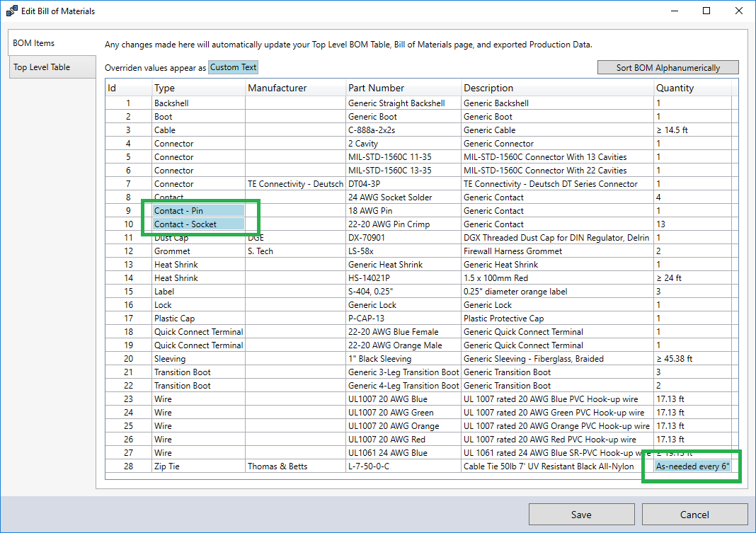Click the Plastic Cap type cell
This screenshot has width=756, height=533.
[199, 319]
